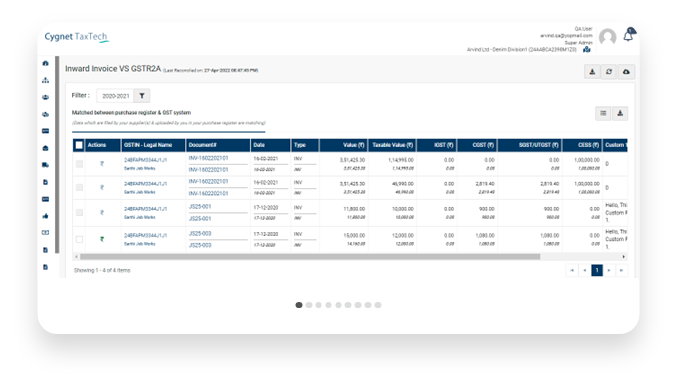Click 'Matched between purchase register & GST system' text
The image size is (677, 387).
pos(131,113)
